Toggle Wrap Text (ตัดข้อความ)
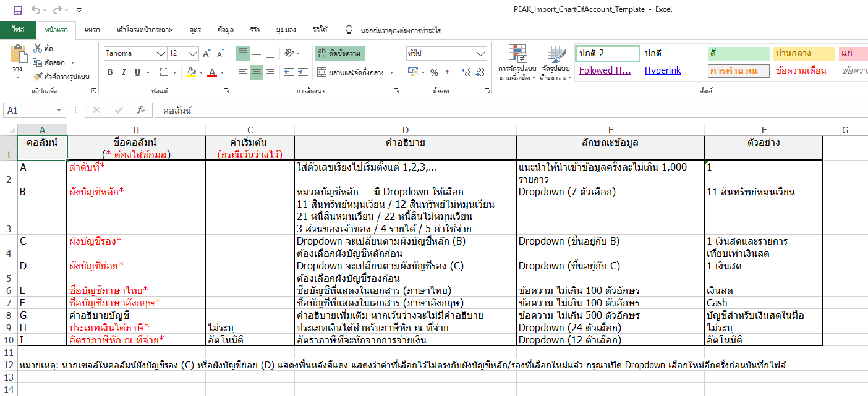 click(x=339, y=53)
